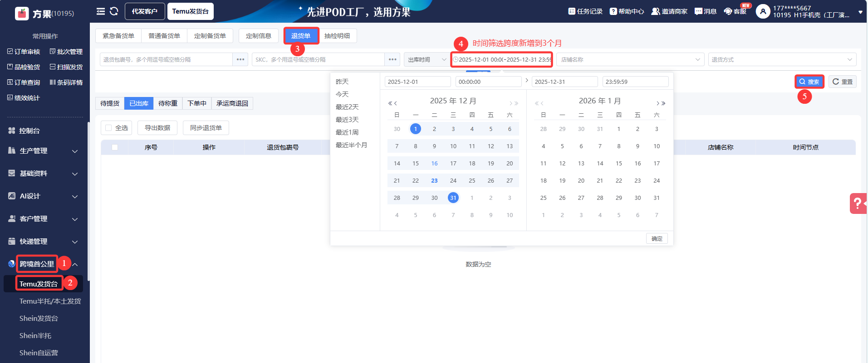Open the 代发客户 page tab

pyautogui.click(x=145, y=11)
